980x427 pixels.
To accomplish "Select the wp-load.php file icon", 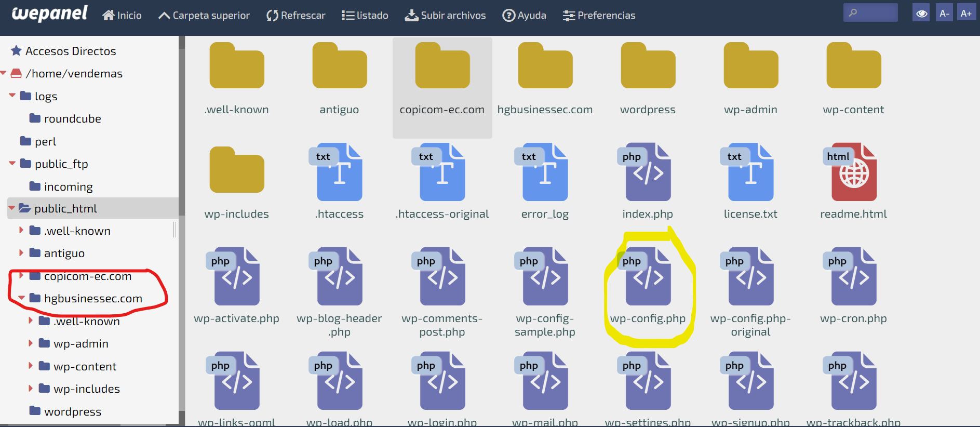I will (336, 381).
